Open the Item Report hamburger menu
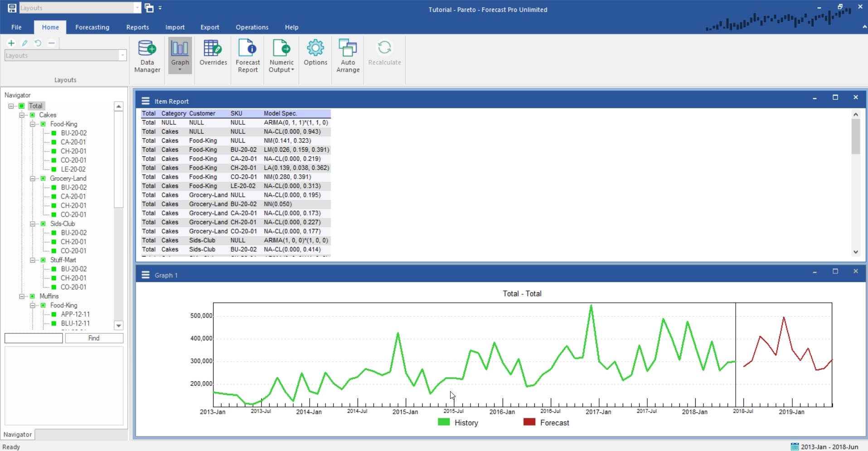The image size is (868, 451). pyautogui.click(x=145, y=101)
